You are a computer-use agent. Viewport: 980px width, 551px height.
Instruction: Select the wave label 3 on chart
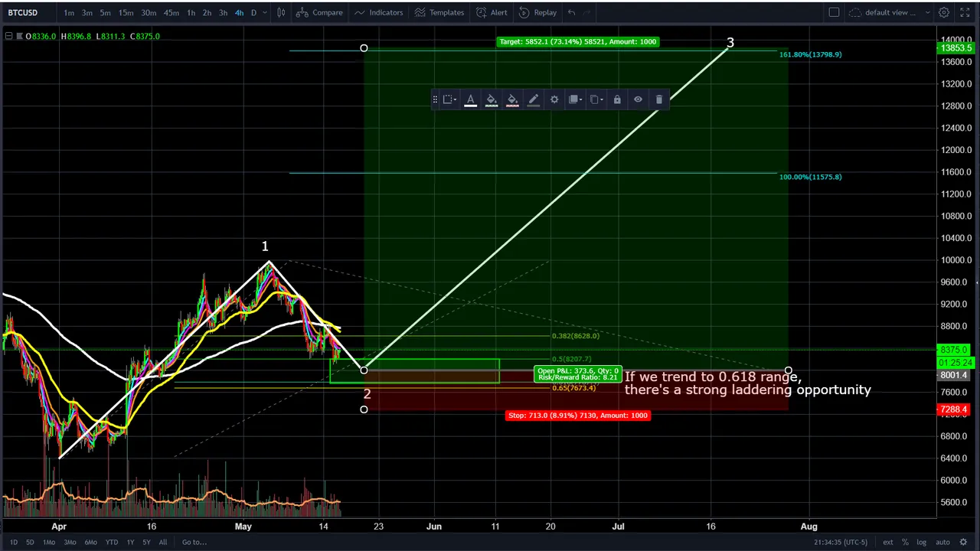coord(730,43)
